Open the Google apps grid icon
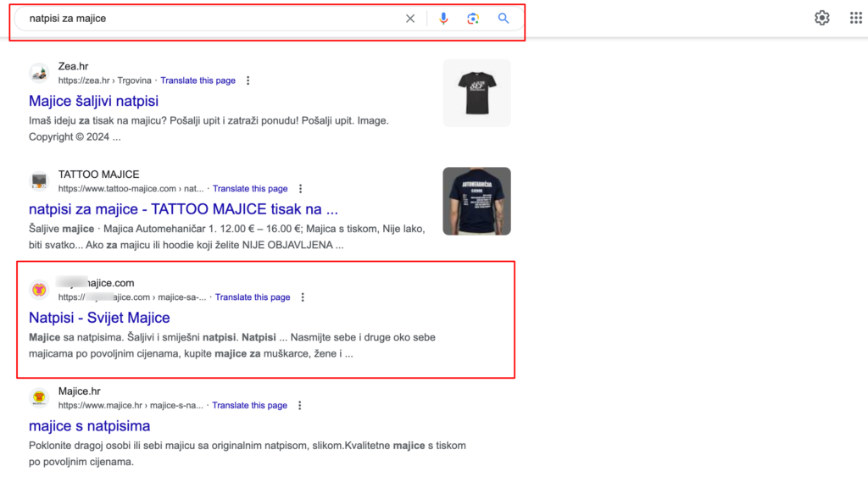This screenshot has height=477, width=868. click(855, 18)
